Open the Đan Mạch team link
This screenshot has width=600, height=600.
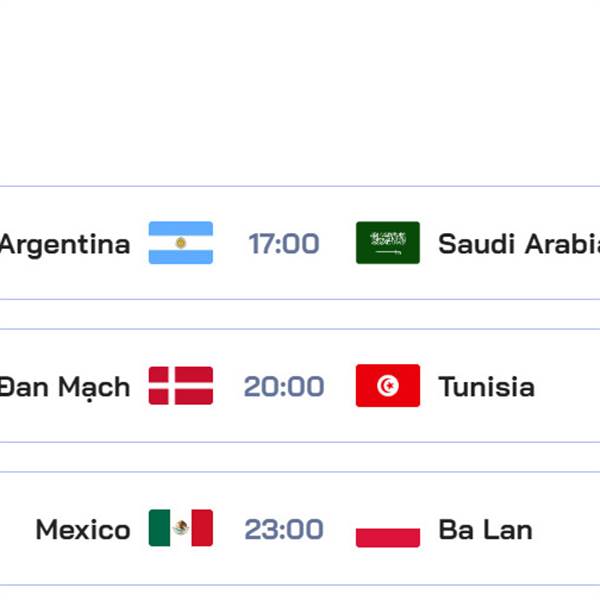point(65,387)
